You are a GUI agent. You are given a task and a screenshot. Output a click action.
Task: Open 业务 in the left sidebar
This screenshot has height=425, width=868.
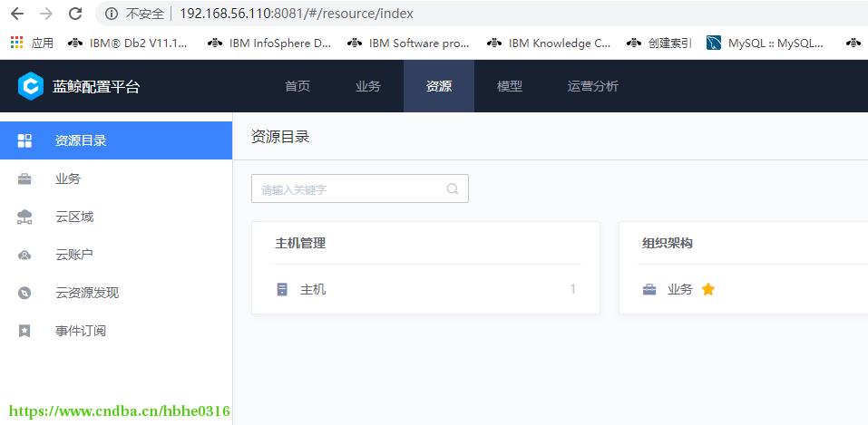coord(116,179)
